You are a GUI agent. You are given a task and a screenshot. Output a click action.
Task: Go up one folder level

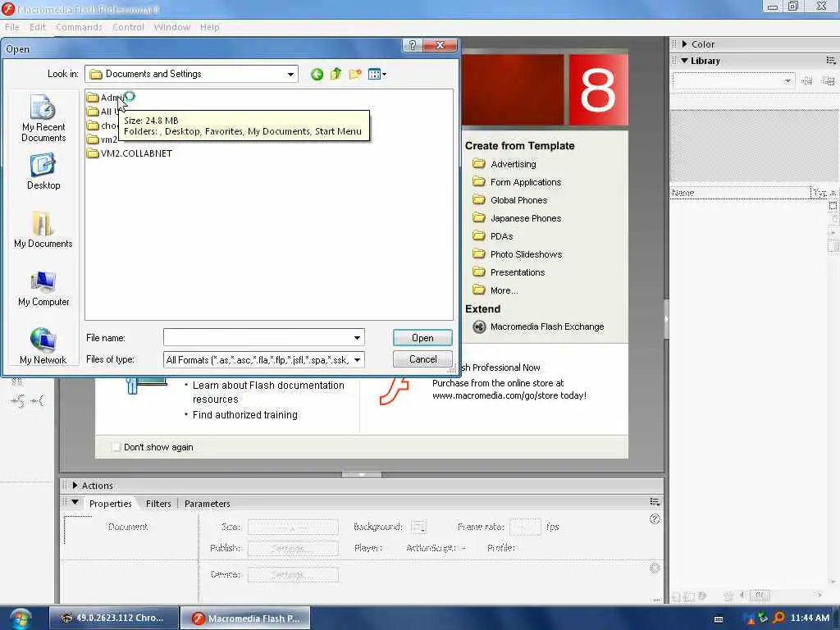pyautogui.click(x=336, y=74)
